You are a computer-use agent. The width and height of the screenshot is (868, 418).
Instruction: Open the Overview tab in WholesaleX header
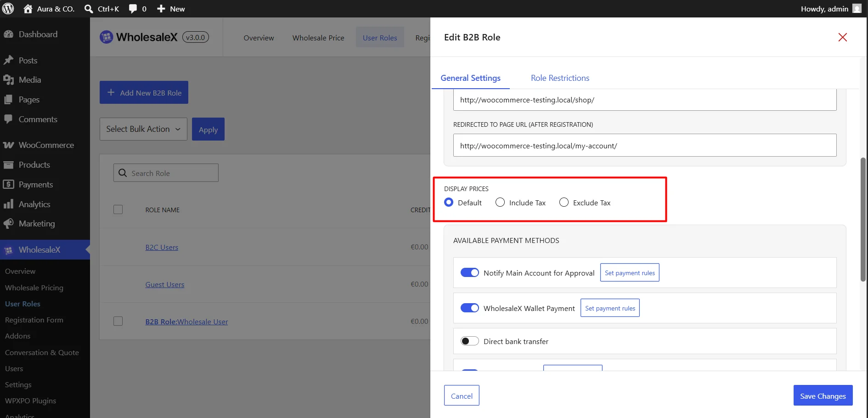click(259, 38)
